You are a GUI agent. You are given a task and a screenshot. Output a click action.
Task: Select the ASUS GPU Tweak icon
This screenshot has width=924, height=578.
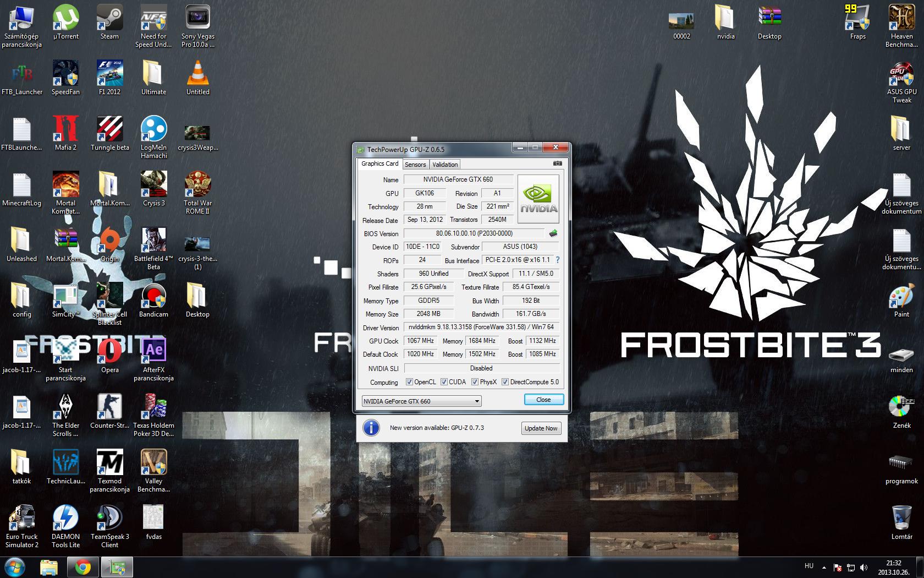(901, 81)
